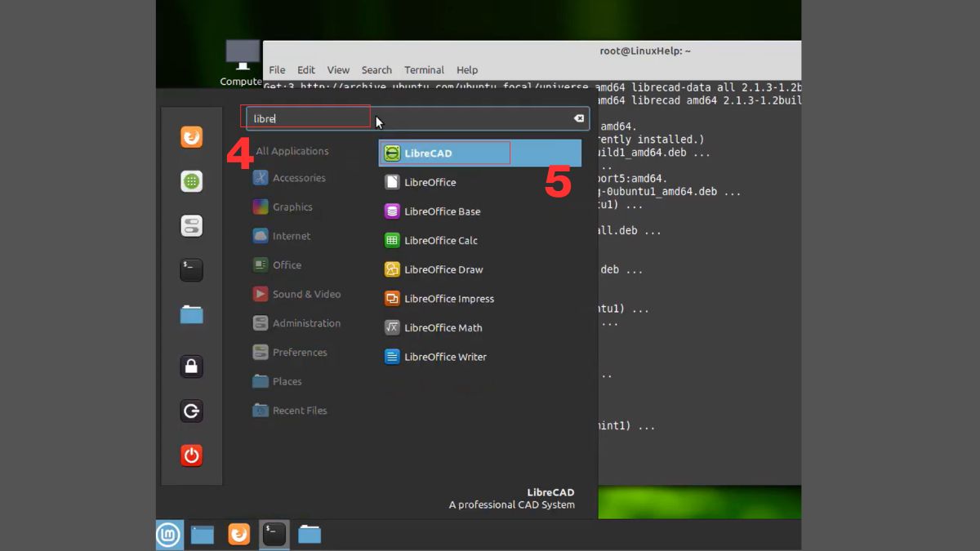Open the Help menu in the terminal
Image resolution: width=980 pixels, height=551 pixels.
(467, 70)
